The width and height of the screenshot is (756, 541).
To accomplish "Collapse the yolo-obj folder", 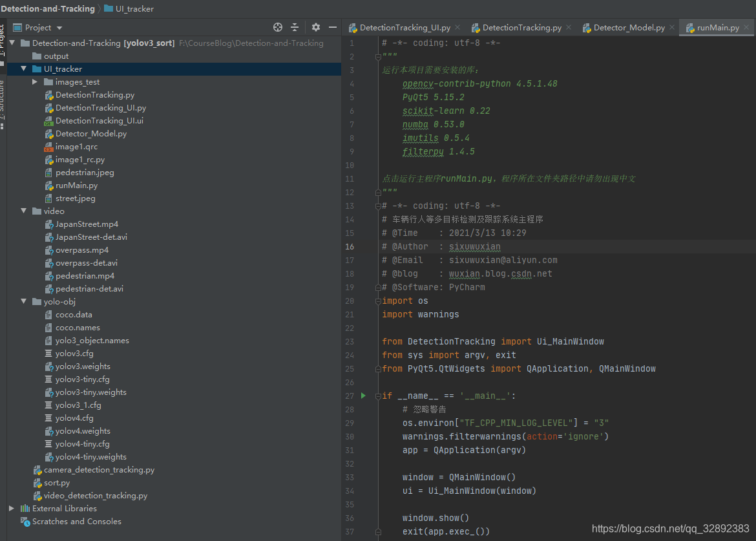I will (x=24, y=301).
